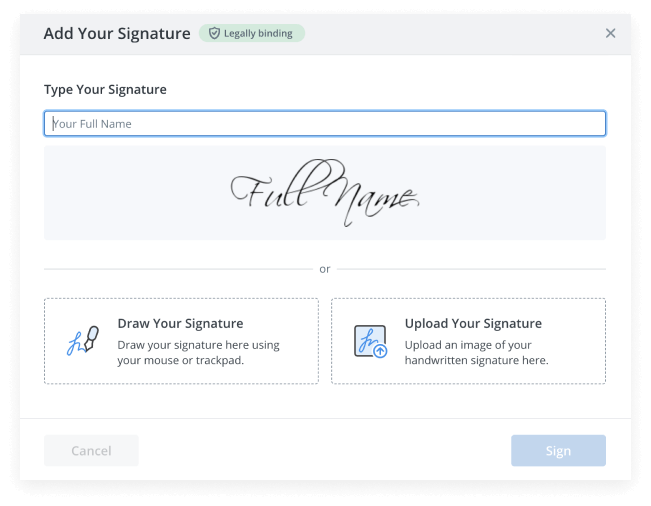The width and height of the screenshot is (651, 506).
Task: Focus the Your Full Name input field
Action: tap(324, 124)
